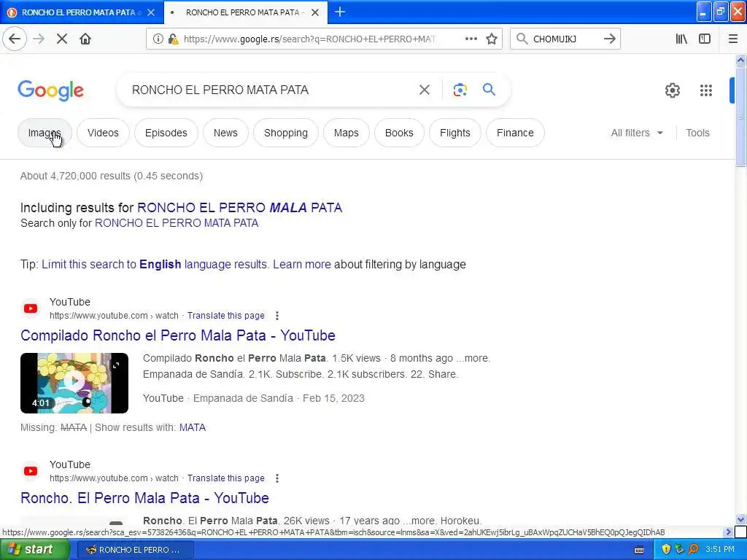747x560 pixels.
Task: Focus the CHOMUIKJ browser search box
Action: point(565,39)
